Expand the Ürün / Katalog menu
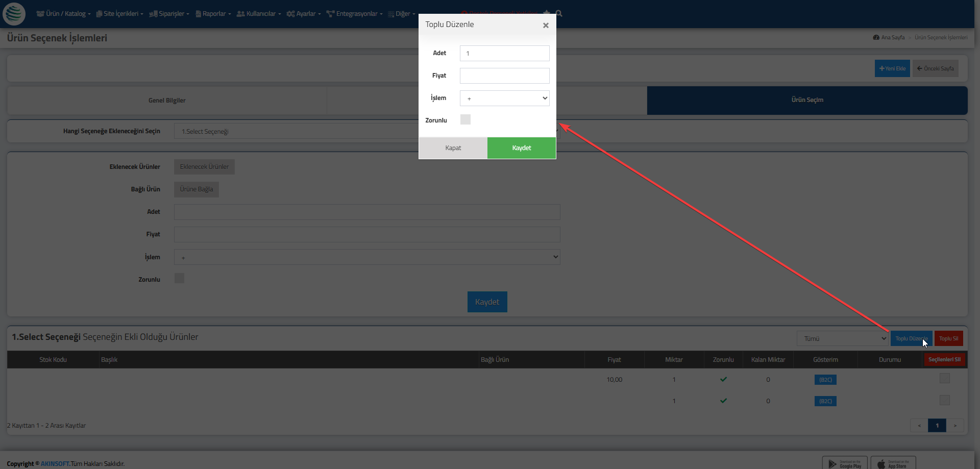This screenshot has height=469, width=980. click(x=64, y=14)
